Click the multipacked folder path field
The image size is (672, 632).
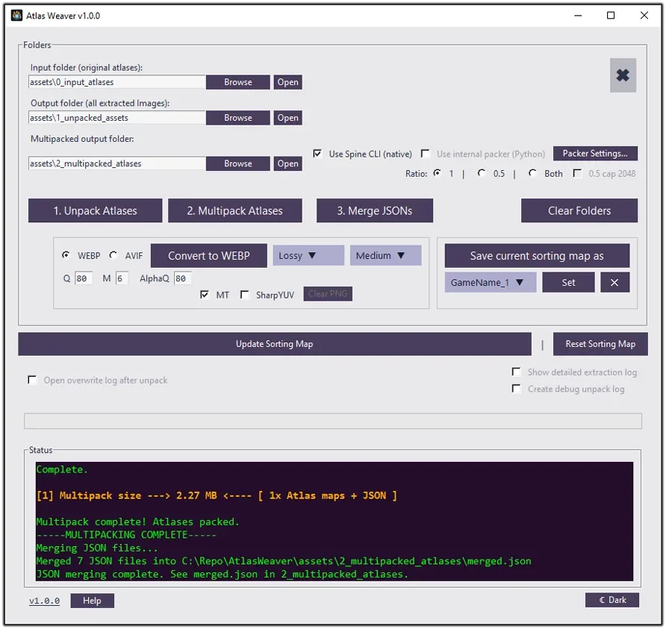coord(117,164)
